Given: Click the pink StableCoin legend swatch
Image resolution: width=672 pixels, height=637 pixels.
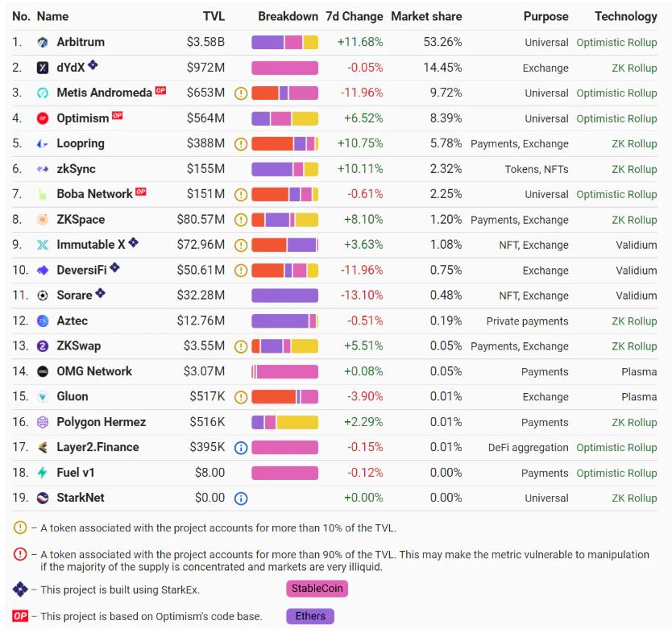Looking at the screenshot, I should click(x=317, y=589).
